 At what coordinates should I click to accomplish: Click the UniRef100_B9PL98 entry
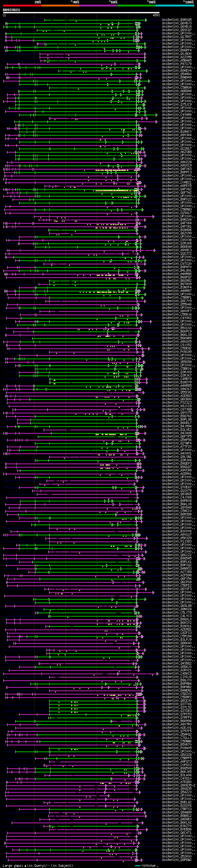coord(177,419)
